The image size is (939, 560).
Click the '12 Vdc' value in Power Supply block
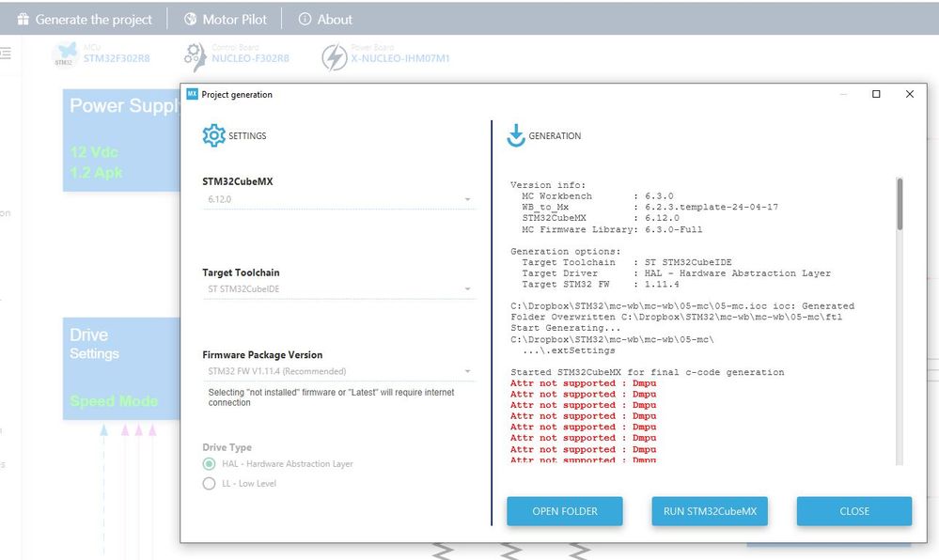pos(94,152)
